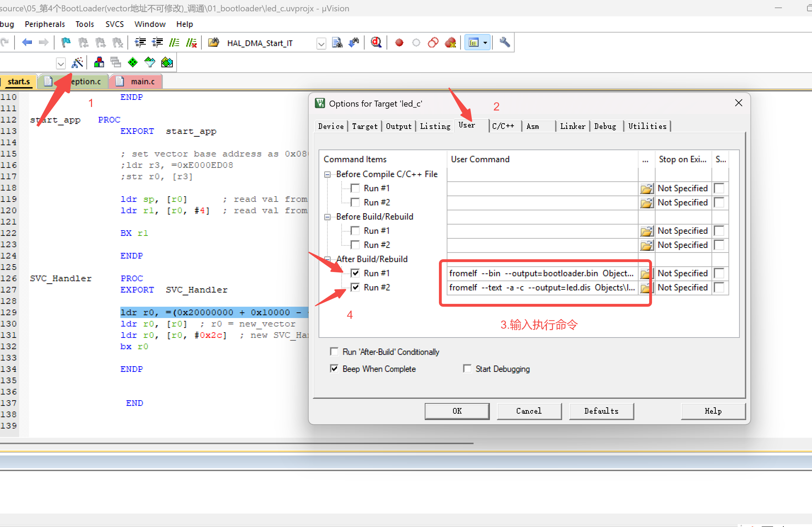This screenshot has width=812, height=527.
Task: Browse folder for After Build Run #2
Action: 646,288
